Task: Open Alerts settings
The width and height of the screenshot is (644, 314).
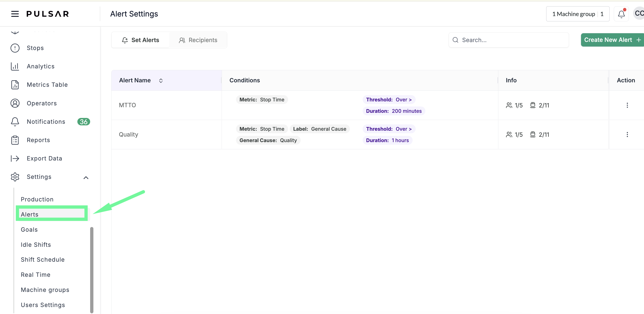Action: click(x=30, y=214)
